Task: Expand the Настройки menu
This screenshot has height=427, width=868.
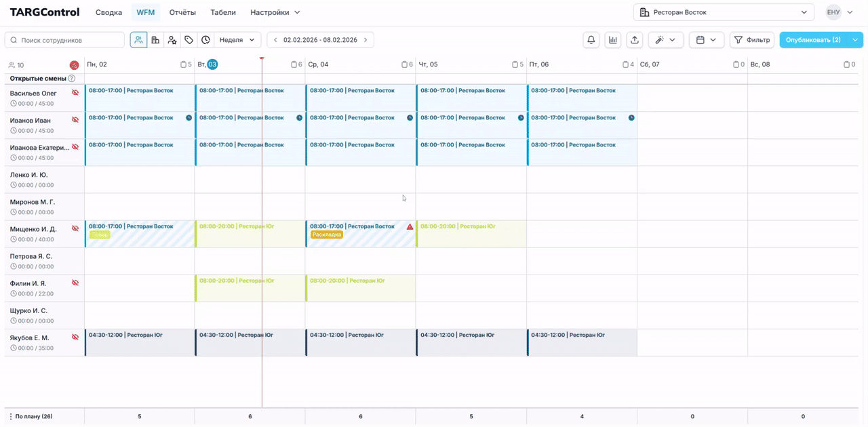Action: pyautogui.click(x=275, y=12)
